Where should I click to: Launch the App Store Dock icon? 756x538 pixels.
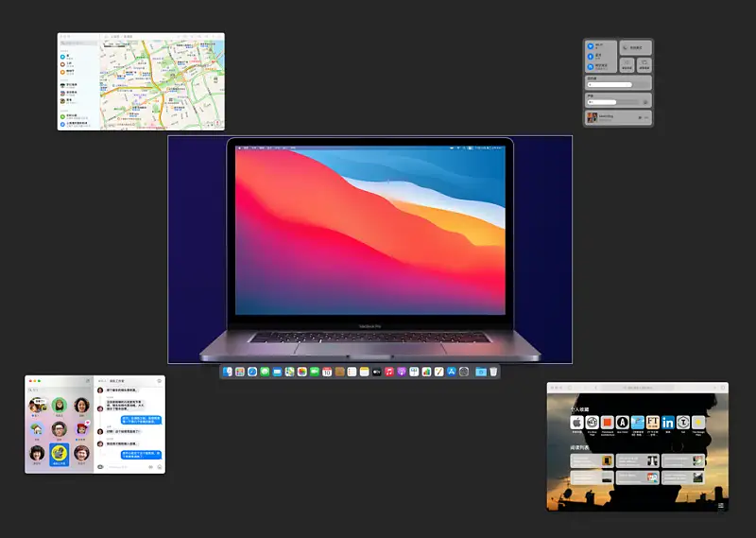(x=452, y=372)
